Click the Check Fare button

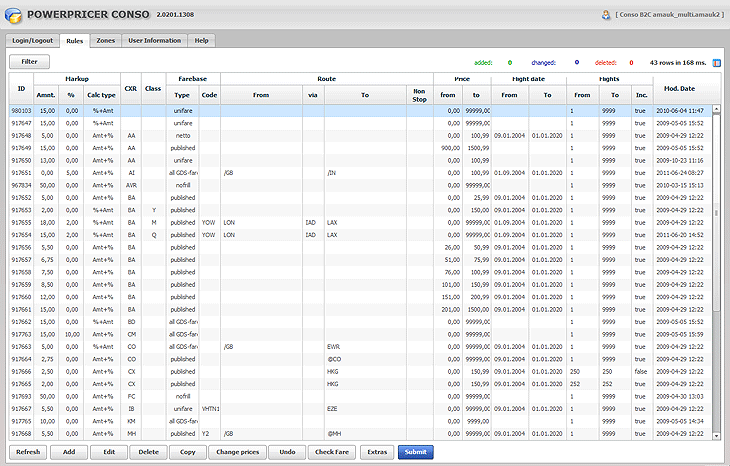332,452
